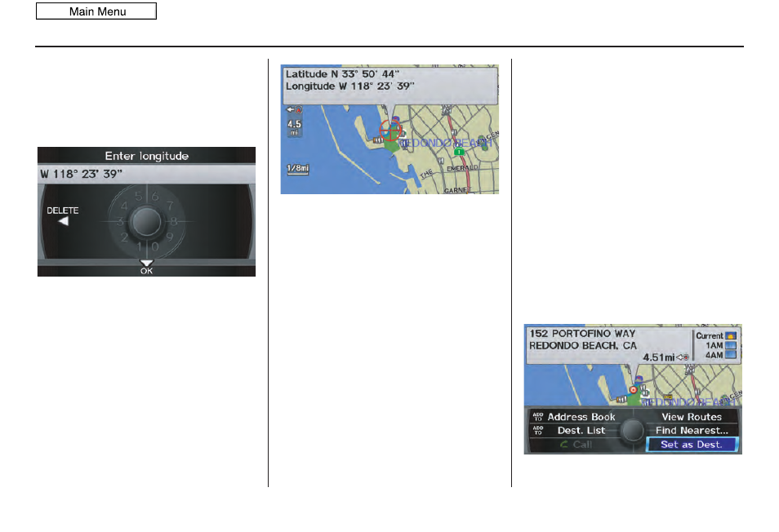Screen dimensions: 779x532
Task: Click the red crosshair cursor on the map
Action: point(390,130)
